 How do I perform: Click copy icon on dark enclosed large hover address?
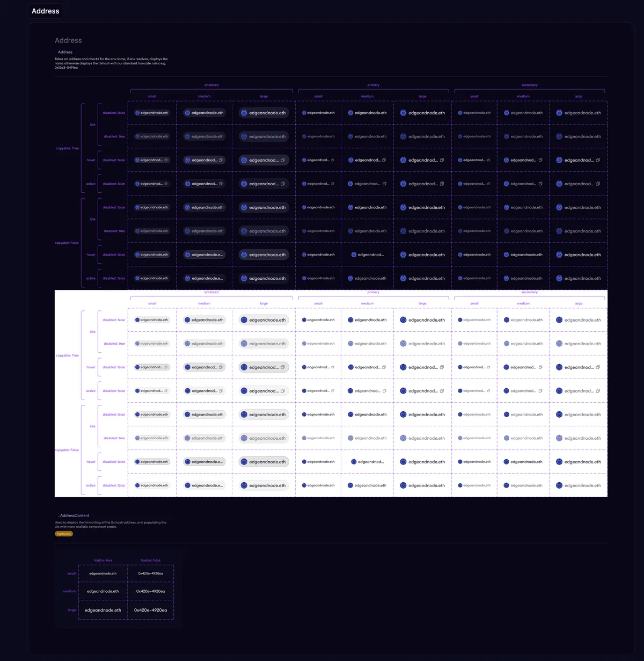pyautogui.click(x=282, y=160)
